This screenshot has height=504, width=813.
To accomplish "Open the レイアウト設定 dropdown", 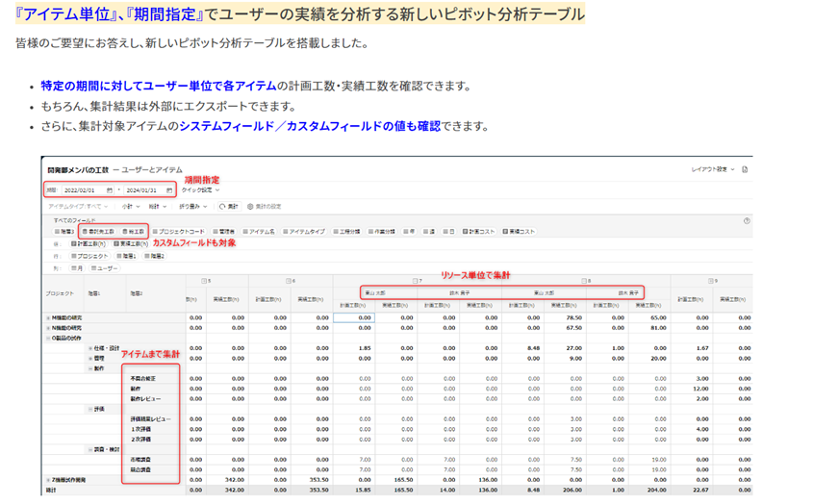I will [713, 169].
